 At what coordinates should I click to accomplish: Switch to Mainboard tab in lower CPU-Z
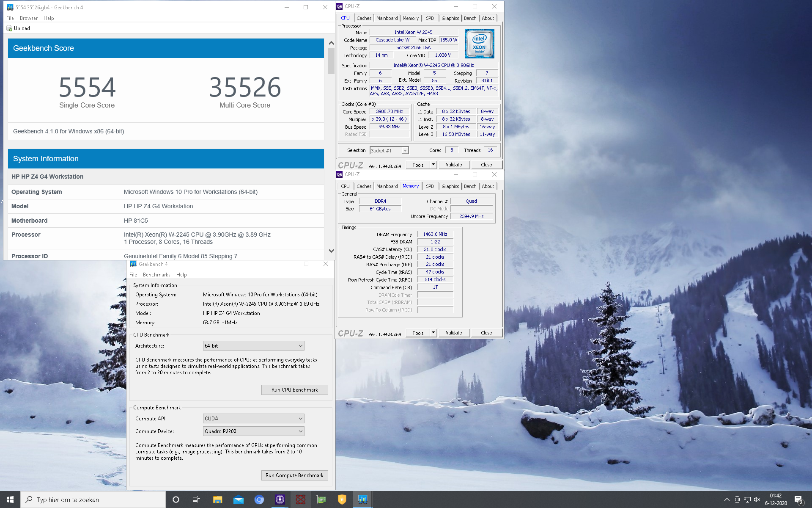[x=387, y=186]
